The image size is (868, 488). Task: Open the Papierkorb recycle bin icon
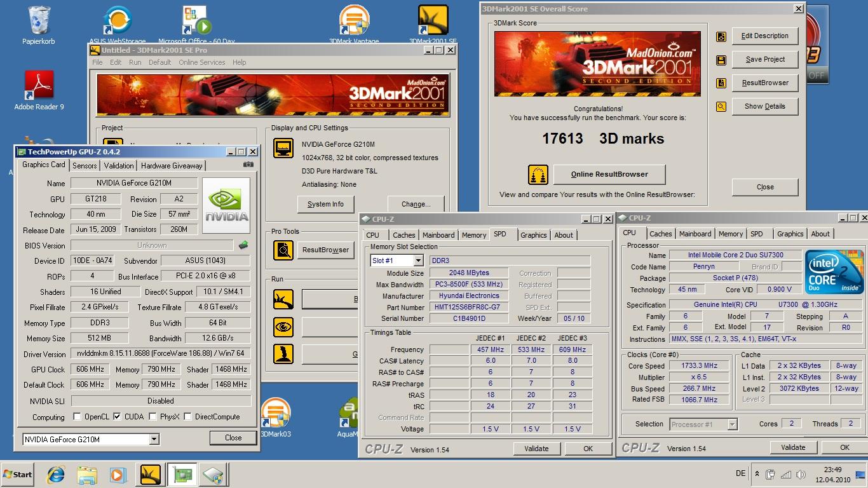(38, 25)
